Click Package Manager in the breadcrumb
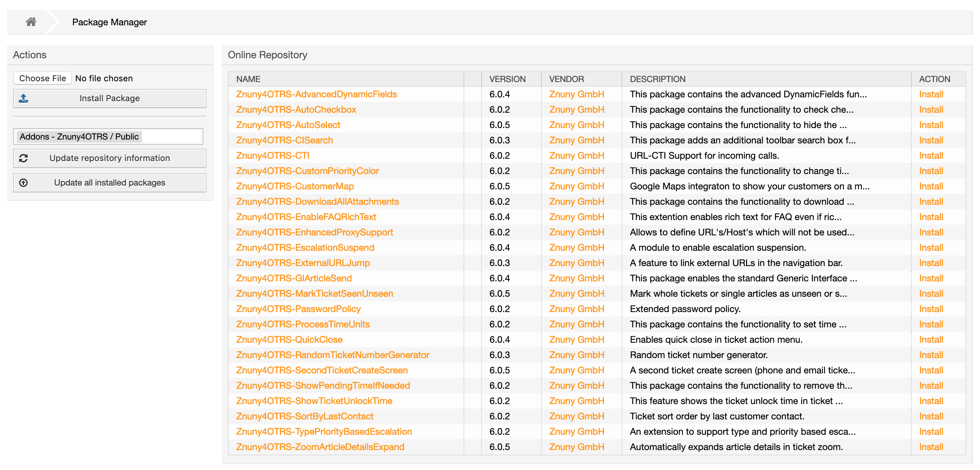This screenshot has height=470, width=980. pyautogui.click(x=109, y=22)
